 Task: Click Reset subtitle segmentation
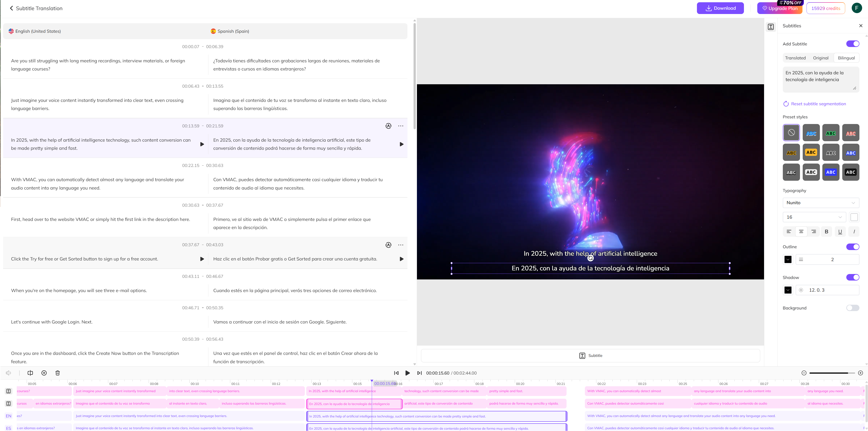tap(819, 104)
